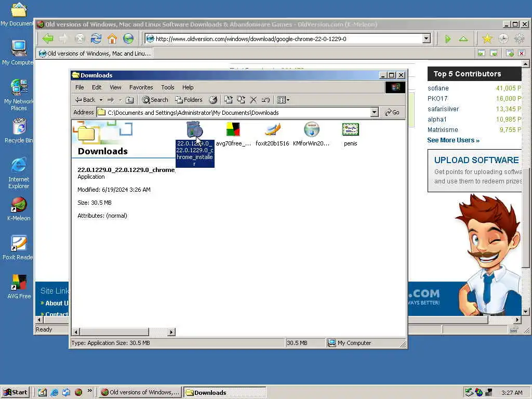Click K-Meleon globe search icon
532x399 pixels.
128,38
